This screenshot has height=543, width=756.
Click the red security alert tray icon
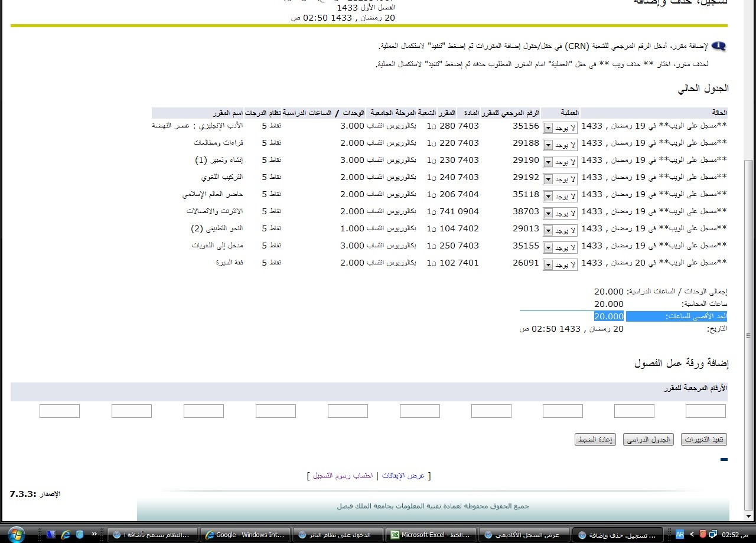702,534
